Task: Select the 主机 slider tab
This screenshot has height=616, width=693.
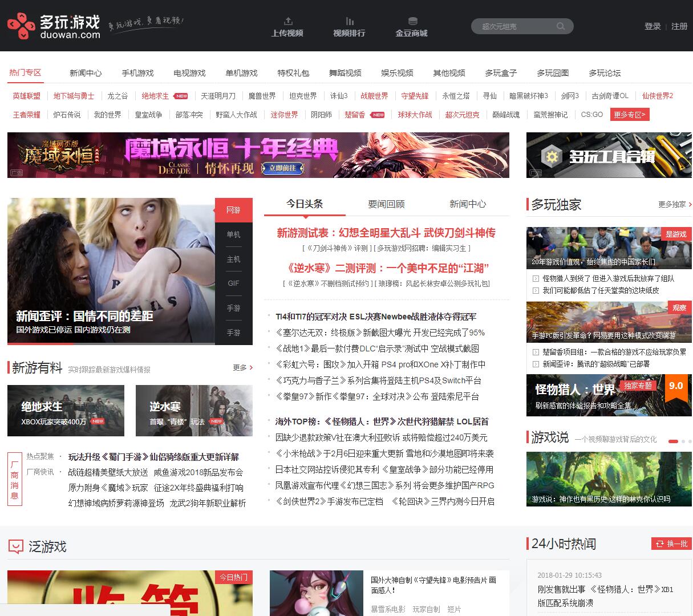Action: coord(234,259)
